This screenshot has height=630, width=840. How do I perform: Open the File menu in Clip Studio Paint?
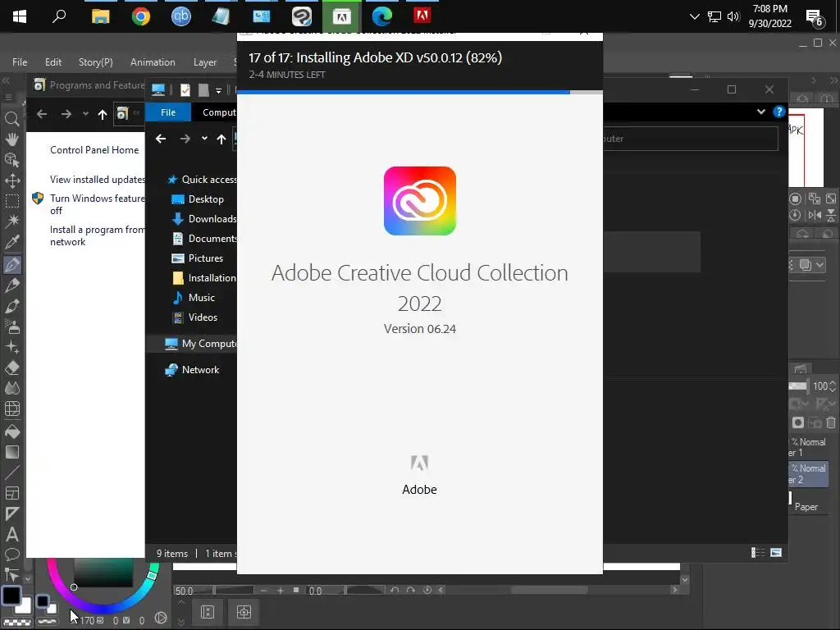point(20,62)
